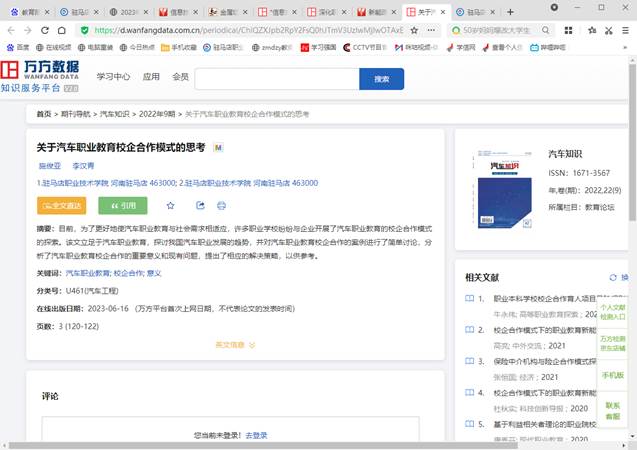Open the browser hamburger main menu
This screenshot has width=637, height=450.
[x=625, y=30]
